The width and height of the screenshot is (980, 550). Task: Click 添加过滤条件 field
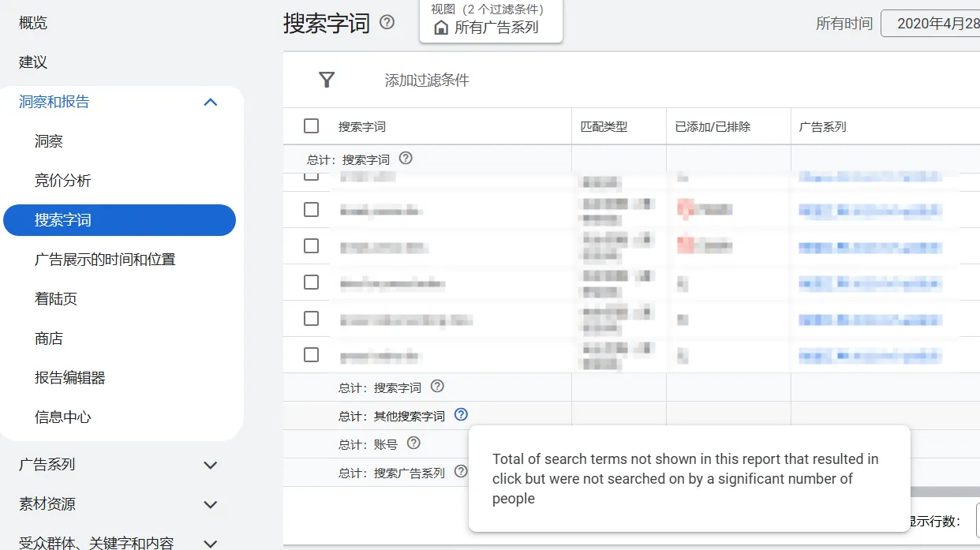(427, 80)
